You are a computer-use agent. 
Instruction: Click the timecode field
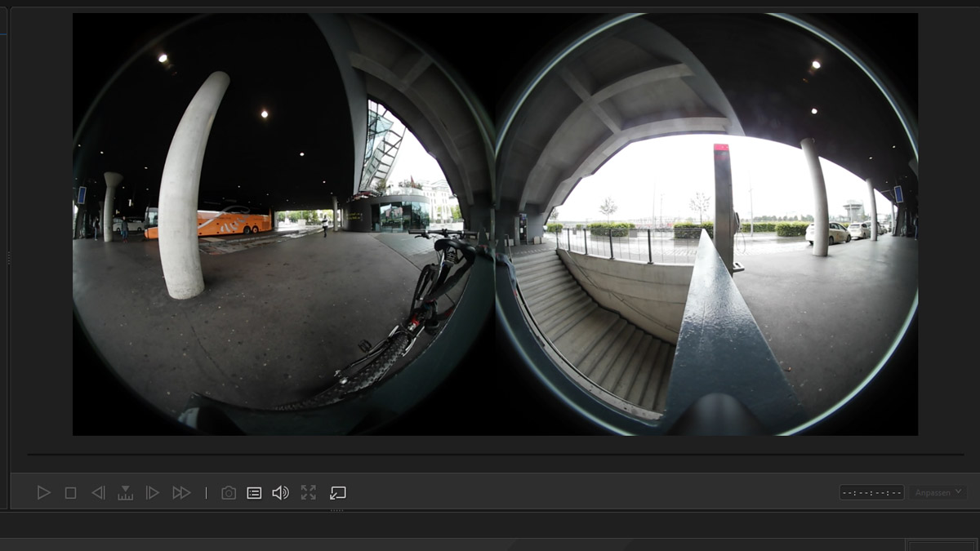(x=871, y=493)
